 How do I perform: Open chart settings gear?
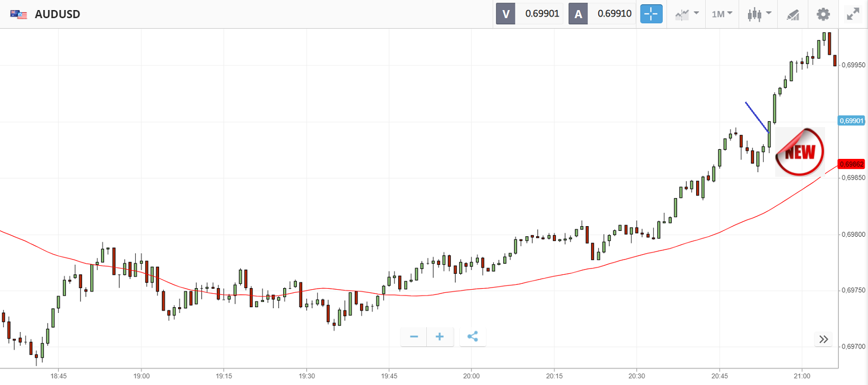823,14
